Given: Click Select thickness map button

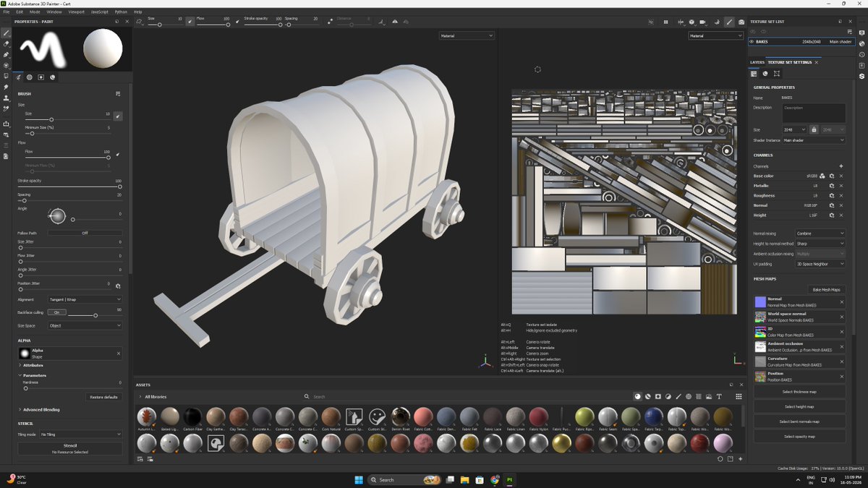Looking at the screenshot, I should [799, 391].
